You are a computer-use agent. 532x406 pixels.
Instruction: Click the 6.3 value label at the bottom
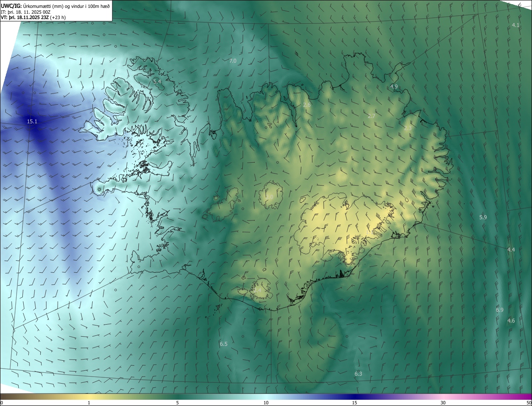[358, 374]
